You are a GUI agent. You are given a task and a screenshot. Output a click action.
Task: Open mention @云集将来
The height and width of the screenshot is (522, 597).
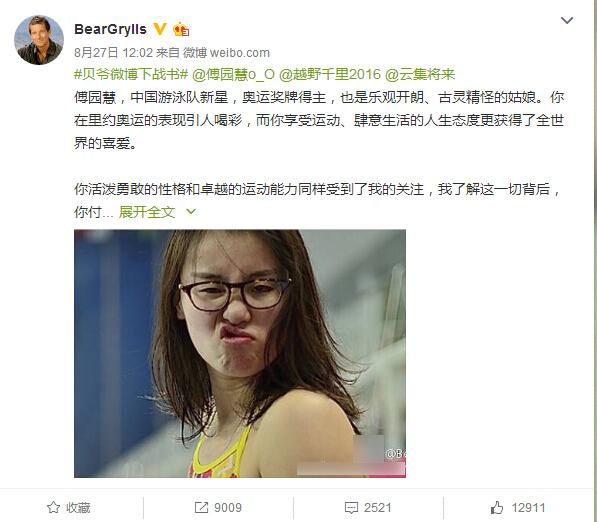[420, 74]
